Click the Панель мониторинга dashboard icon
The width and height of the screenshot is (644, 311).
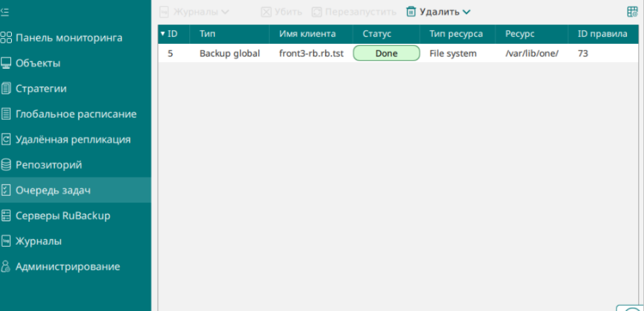6,38
